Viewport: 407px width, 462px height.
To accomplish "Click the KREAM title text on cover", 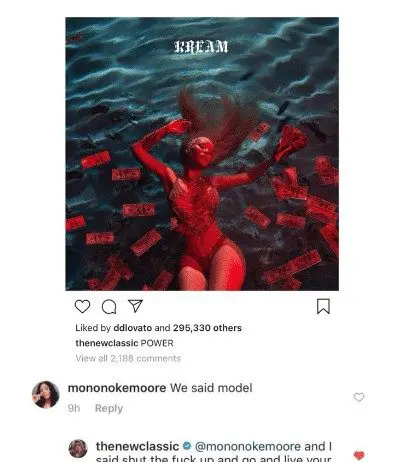I will (201, 47).
